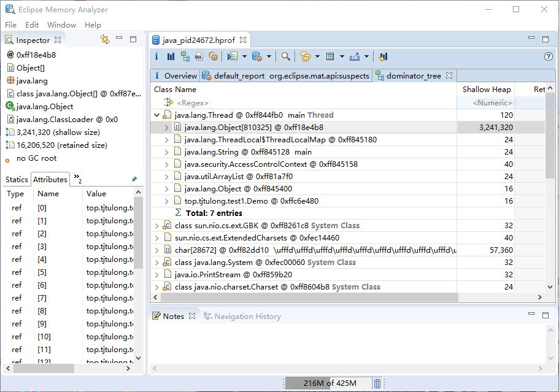Screen dimensions: 559x392
Task: Switch to the Statics tab
Action: (17, 180)
